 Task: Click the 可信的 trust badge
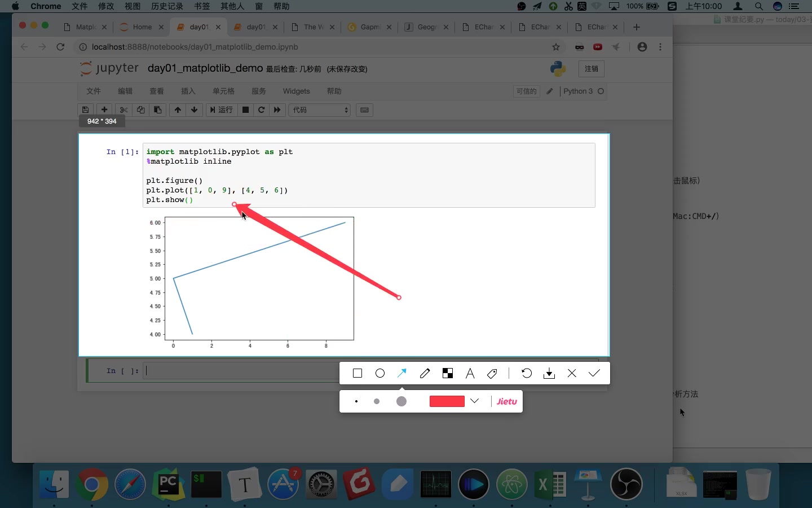pos(526,91)
